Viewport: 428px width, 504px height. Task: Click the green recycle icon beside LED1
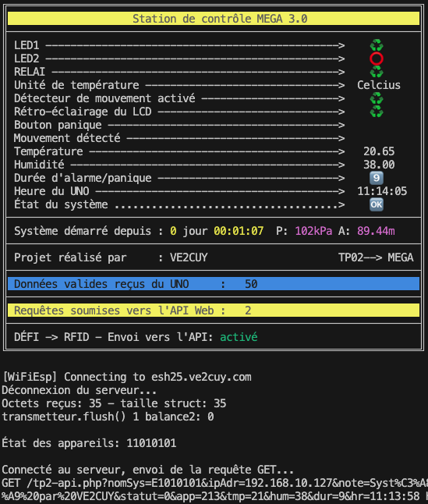pyautogui.click(x=377, y=45)
